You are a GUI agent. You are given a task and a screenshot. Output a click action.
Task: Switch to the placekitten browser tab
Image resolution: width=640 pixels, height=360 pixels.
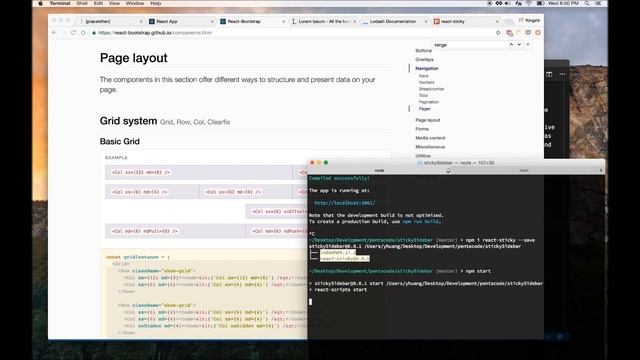click(110, 21)
